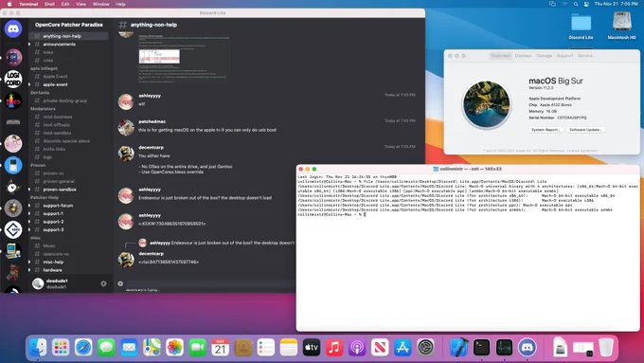Click Spotlight search icon in menu bar

(576, 4)
